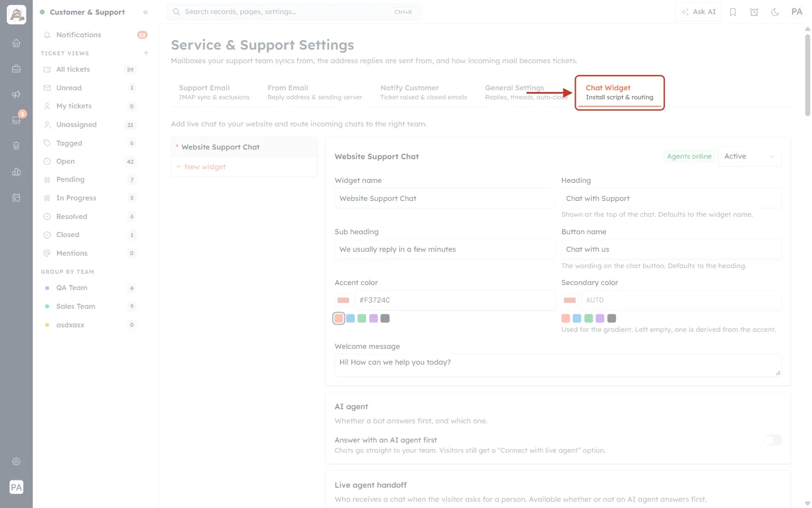Image resolution: width=812 pixels, height=508 pixels.
Task: Open the Unassigned tickets view
Action: pos(89,125)
